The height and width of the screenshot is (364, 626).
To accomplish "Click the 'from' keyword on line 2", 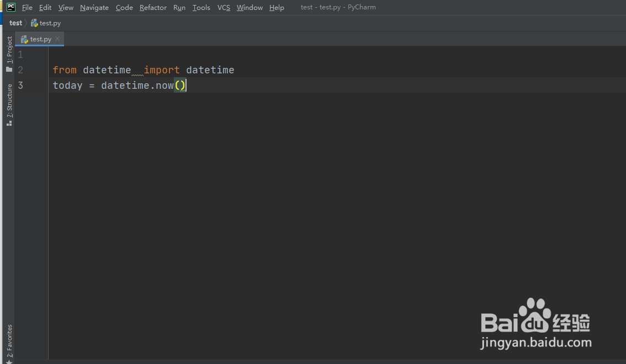I will (x=65, y=70).
